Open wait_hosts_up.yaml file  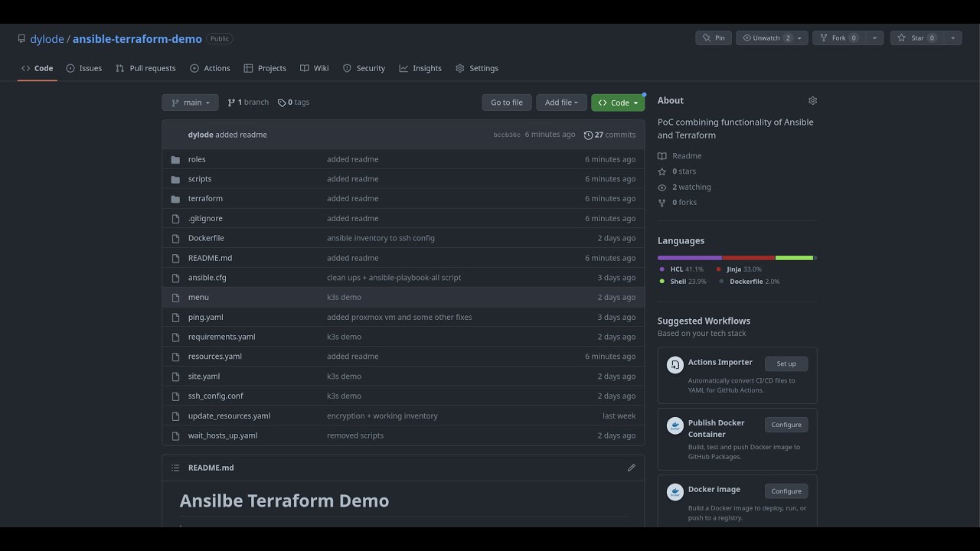[223, 435]
